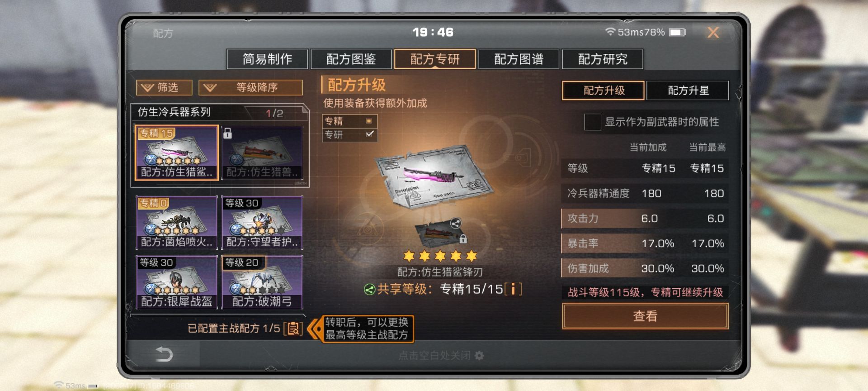Open the 筛选 filter dropdown
This screenshot has height=391, width=868.
164,87
